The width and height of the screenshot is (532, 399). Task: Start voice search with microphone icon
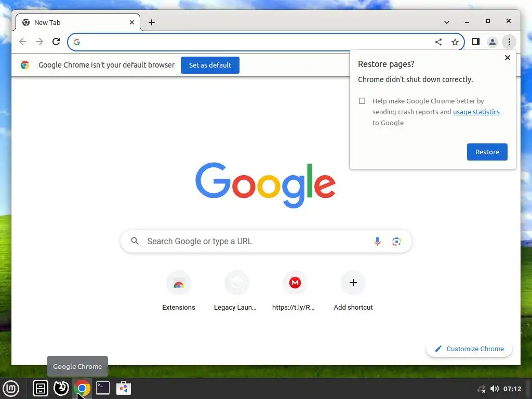(x=377, y=241)
